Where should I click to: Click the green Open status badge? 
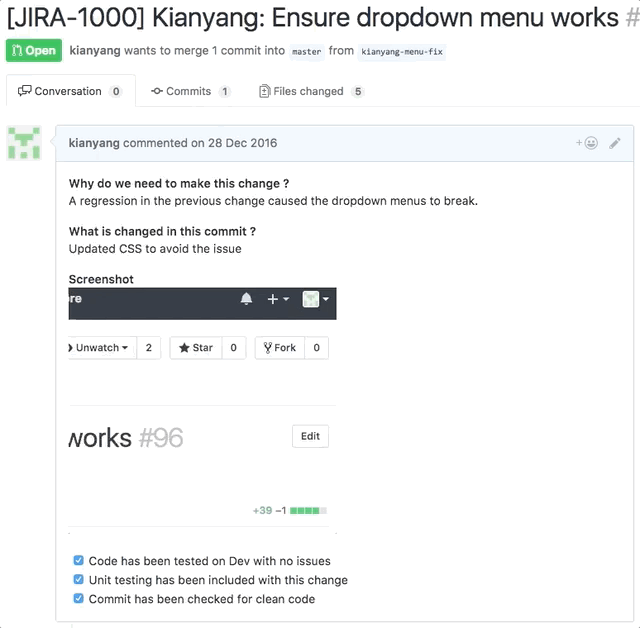pyautogui.click(x=34, y=51)
